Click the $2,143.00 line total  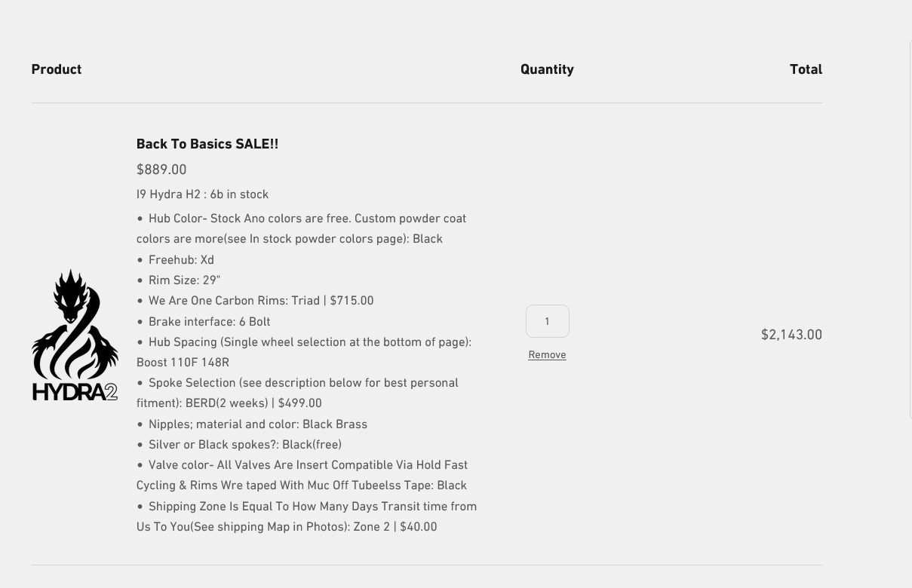791,334
